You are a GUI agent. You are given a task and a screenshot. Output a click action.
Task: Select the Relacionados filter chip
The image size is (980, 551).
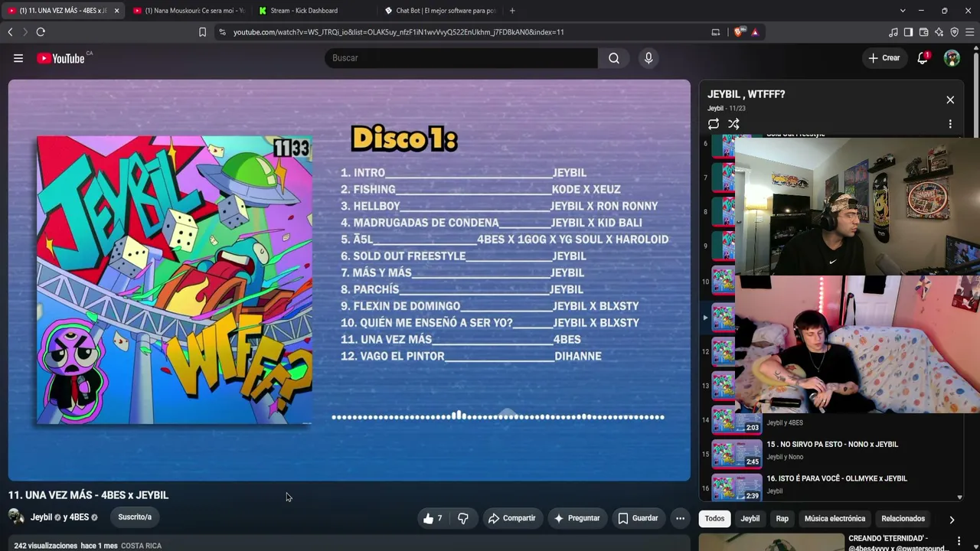(903, 519)
